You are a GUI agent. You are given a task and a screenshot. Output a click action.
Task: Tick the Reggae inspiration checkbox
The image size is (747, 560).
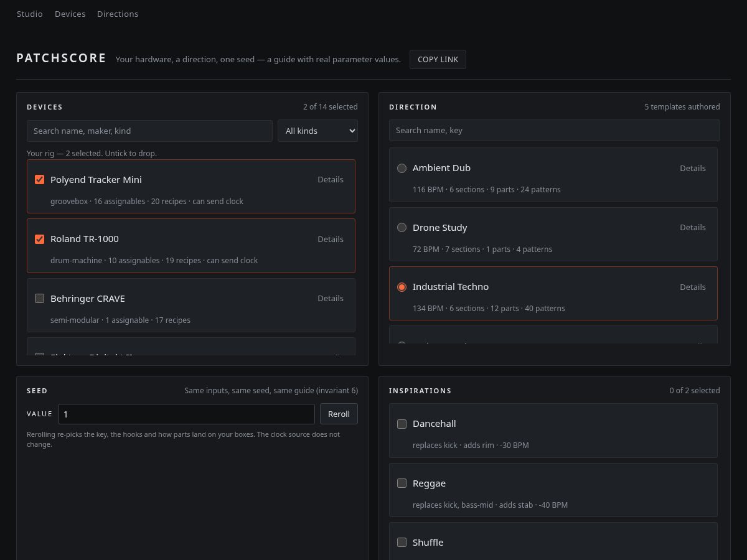click(402, 483)
